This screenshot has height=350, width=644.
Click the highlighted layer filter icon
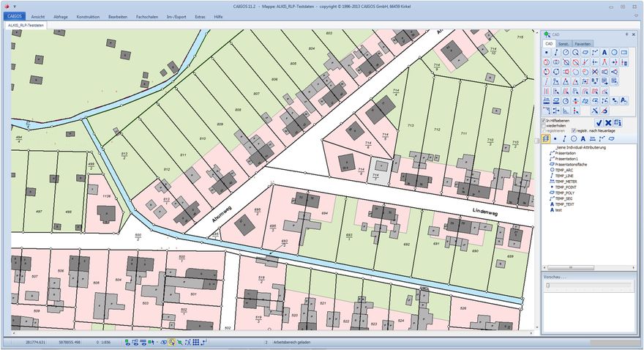point(546,138)
